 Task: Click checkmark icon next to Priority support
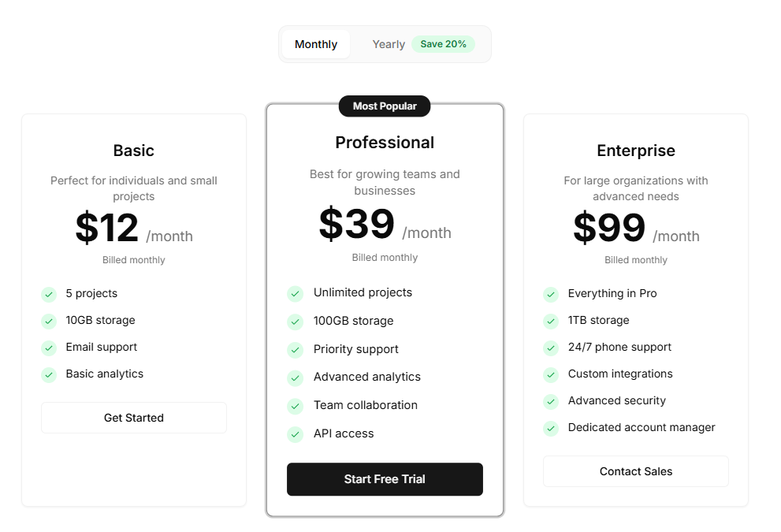296,350
